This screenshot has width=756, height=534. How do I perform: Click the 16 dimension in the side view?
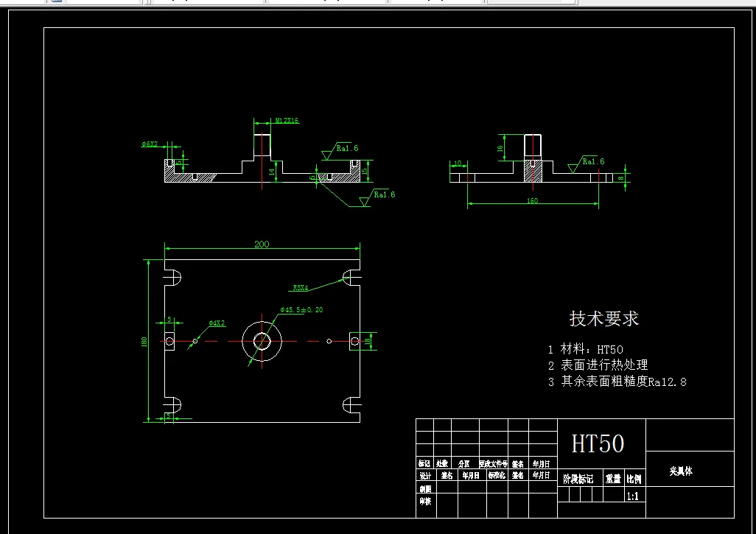[x=500, y=148]
